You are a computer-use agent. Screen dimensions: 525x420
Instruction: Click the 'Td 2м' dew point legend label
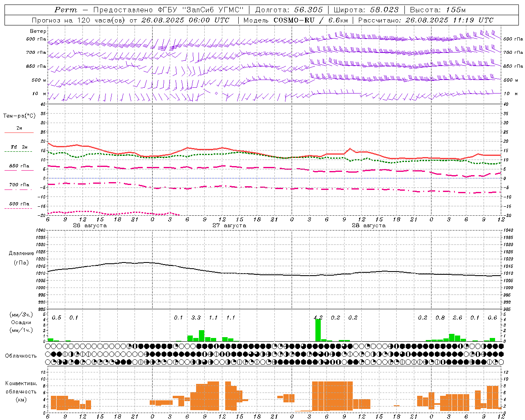(x=19, y=147)
